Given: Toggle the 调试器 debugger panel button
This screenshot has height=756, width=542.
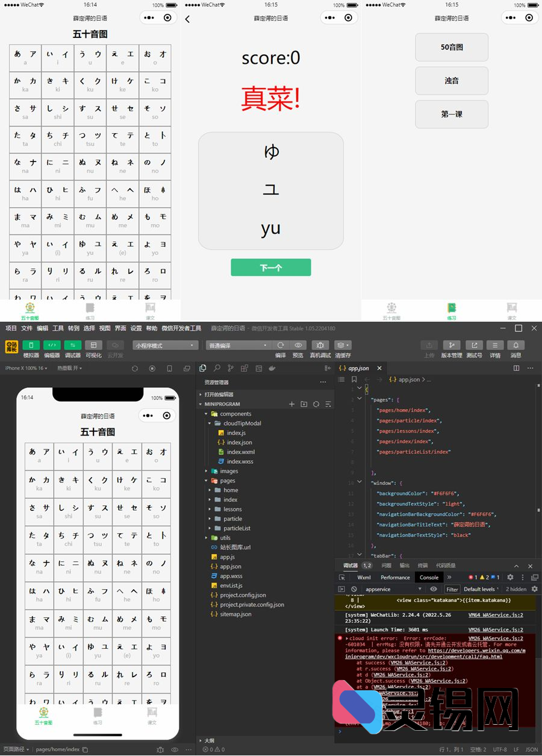Looking at the screenshot, I should pyautogui.click(x=72, y=345).
